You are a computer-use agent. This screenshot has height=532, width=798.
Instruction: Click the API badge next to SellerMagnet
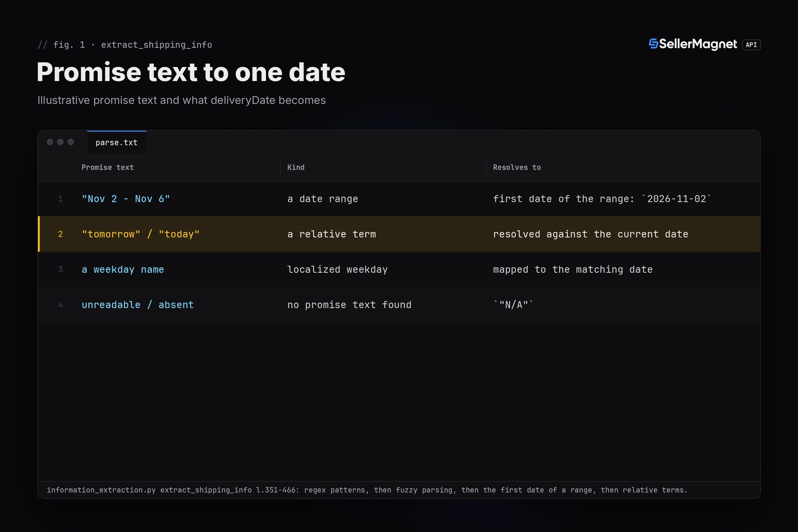click(x=751, y=45)
